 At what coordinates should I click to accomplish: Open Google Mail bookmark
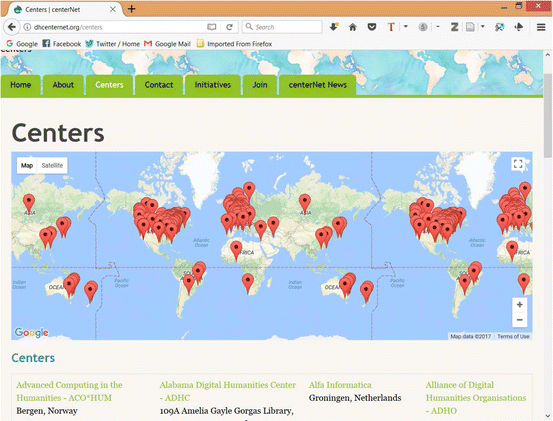point(168,44)
